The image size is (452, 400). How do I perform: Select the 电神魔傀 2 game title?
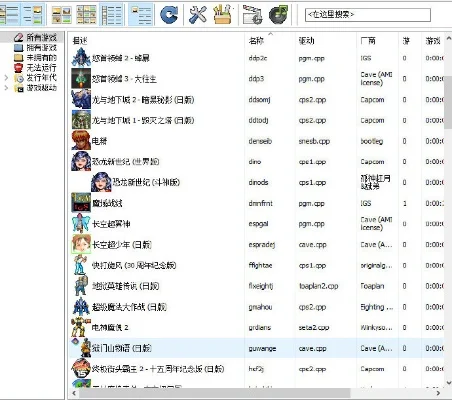tap(110, 327)
